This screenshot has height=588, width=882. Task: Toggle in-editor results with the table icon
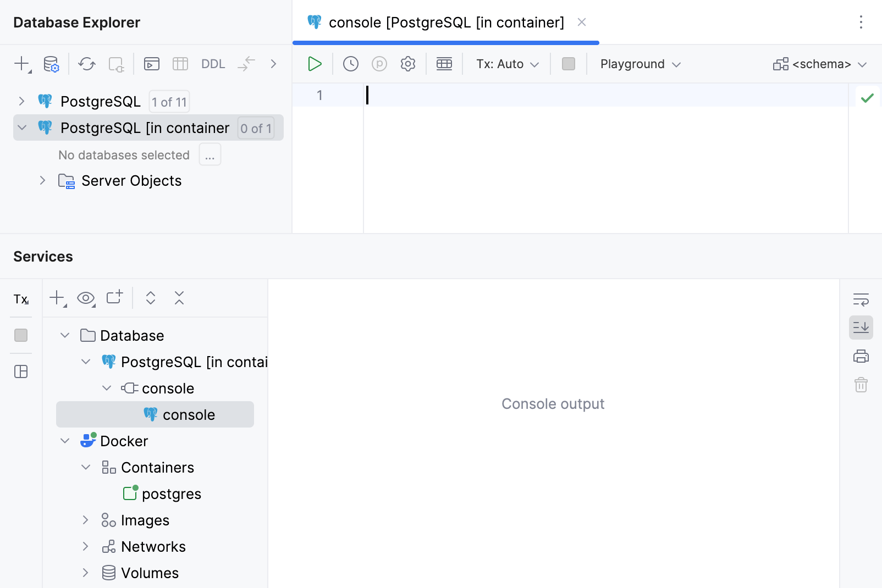click(x=444, y=64)
